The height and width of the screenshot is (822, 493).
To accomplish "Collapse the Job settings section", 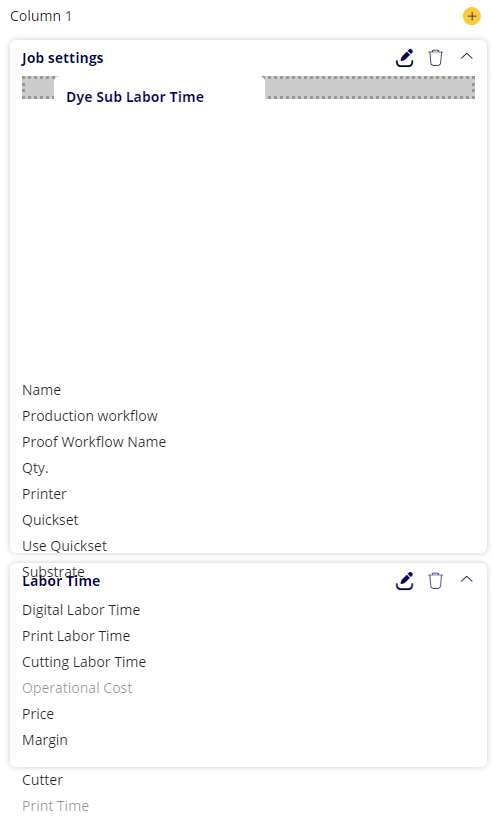I will click(466, 57).
